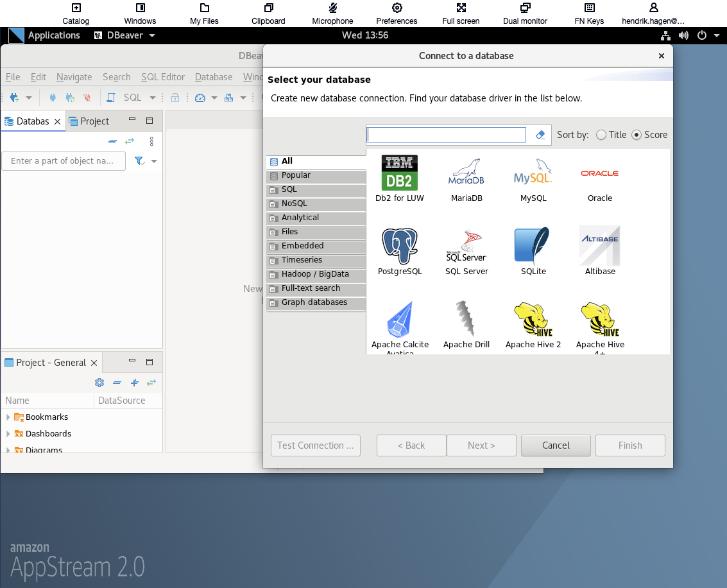Create a new database connection using the plug icon

14,98
